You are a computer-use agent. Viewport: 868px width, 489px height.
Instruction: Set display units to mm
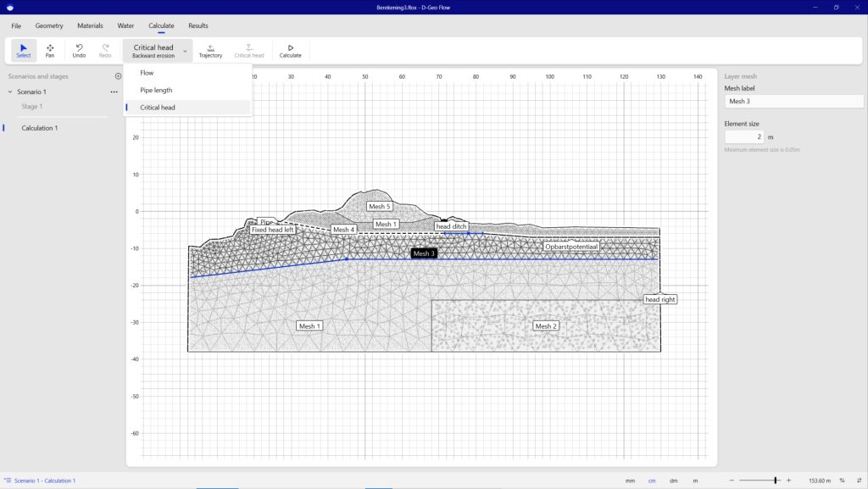(630, 481)
